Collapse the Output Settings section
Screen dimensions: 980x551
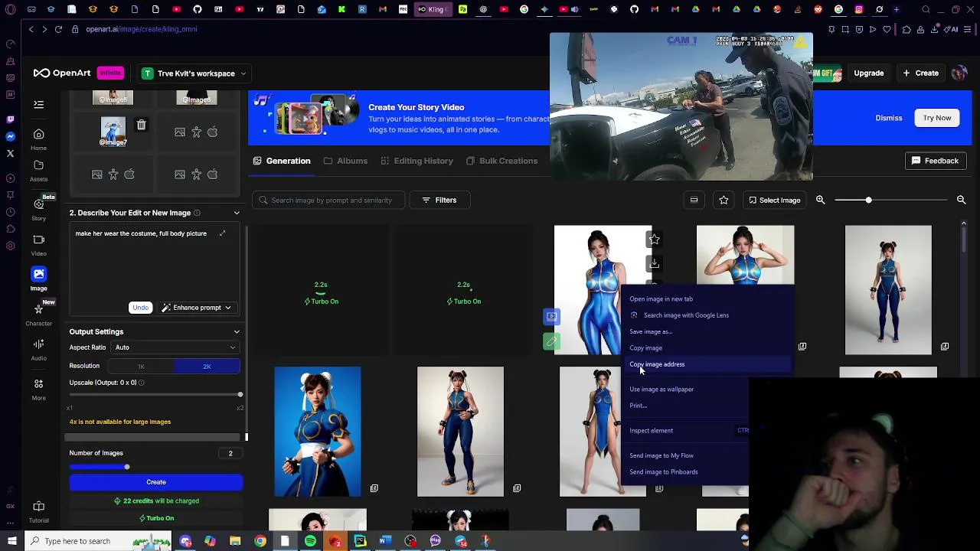pos(237,331)
